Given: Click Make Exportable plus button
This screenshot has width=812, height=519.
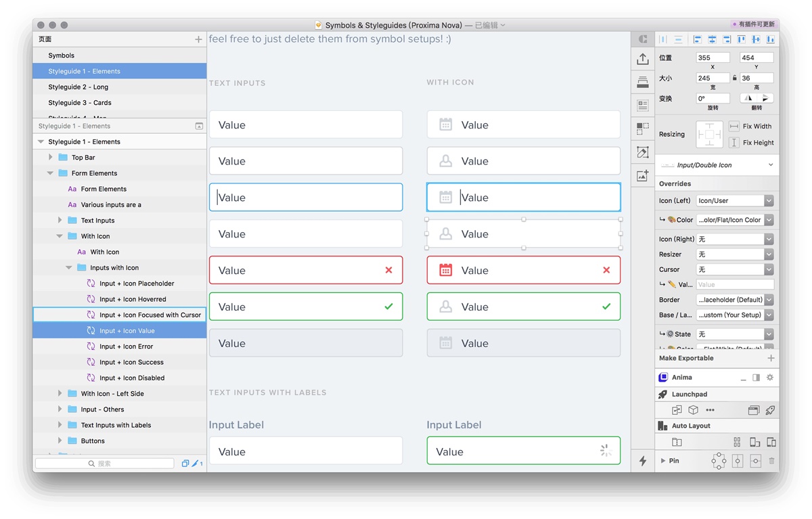Looking at the screenshot, I should 771,358.
